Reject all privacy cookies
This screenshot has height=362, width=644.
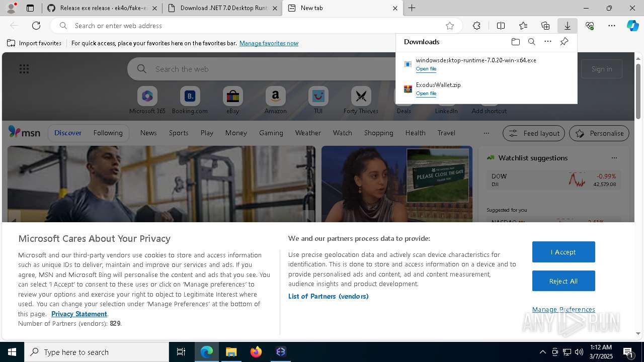pos(563,281)
